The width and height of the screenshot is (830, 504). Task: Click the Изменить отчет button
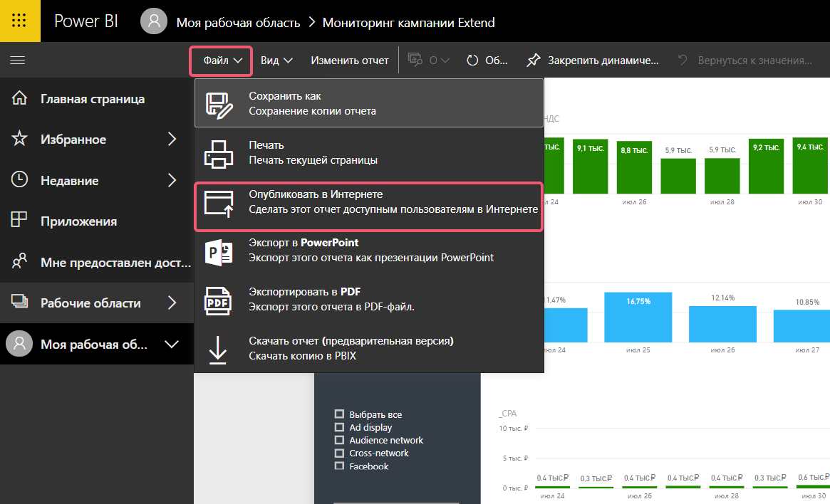tap(350, 61)
